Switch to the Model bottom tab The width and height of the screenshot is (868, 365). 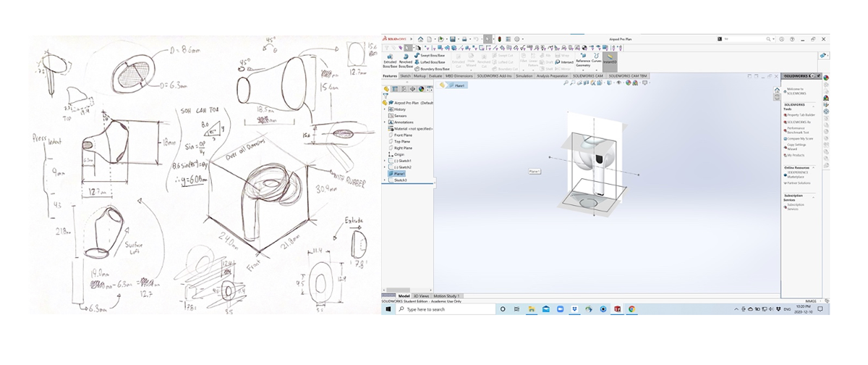(x=404, y=296)
